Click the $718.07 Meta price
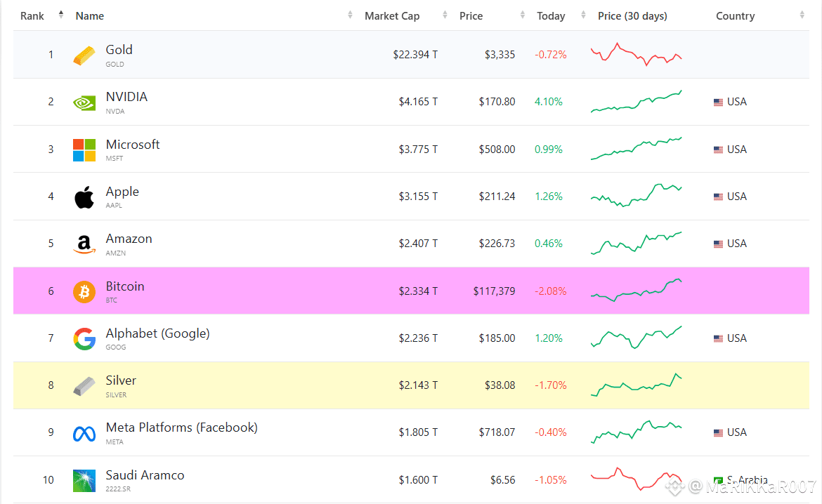 click(497, 432)
